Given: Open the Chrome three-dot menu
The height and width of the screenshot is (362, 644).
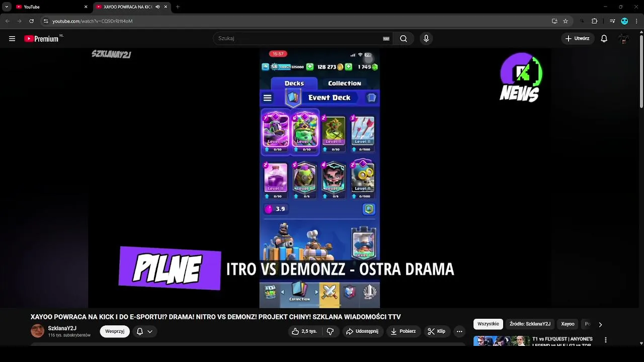Looking at the screenshot, I should click(637, 21).
